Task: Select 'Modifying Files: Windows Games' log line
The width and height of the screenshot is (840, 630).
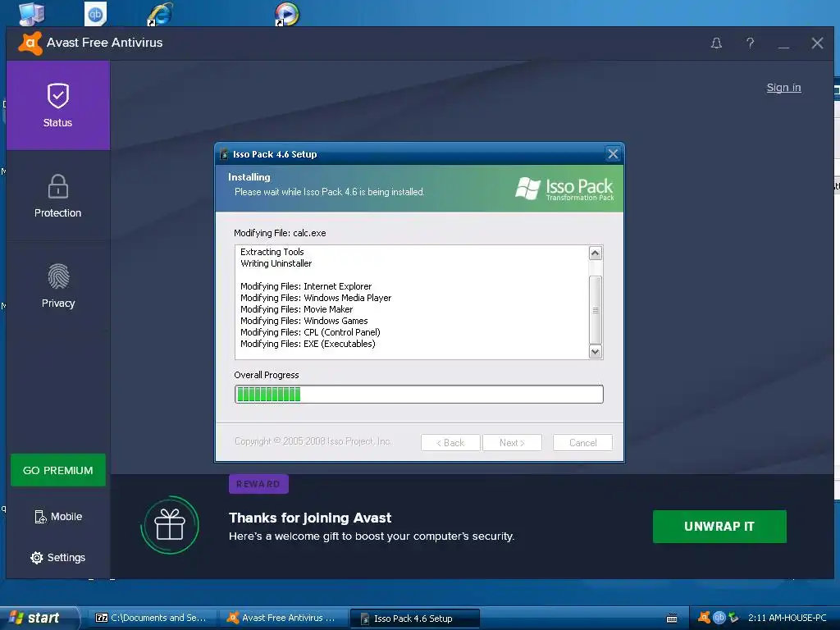Action: pyautogui.click(x=304, y=321)
